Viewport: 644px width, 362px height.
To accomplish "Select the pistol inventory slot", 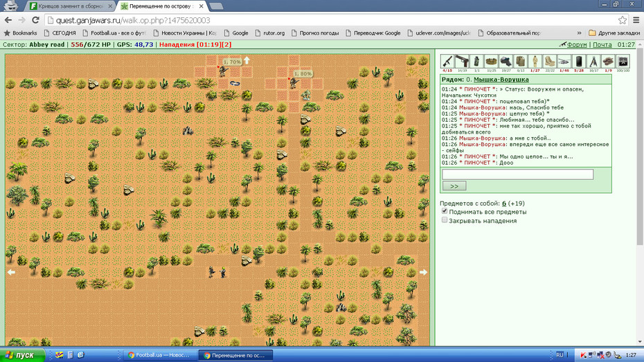I will pos(462,61).
